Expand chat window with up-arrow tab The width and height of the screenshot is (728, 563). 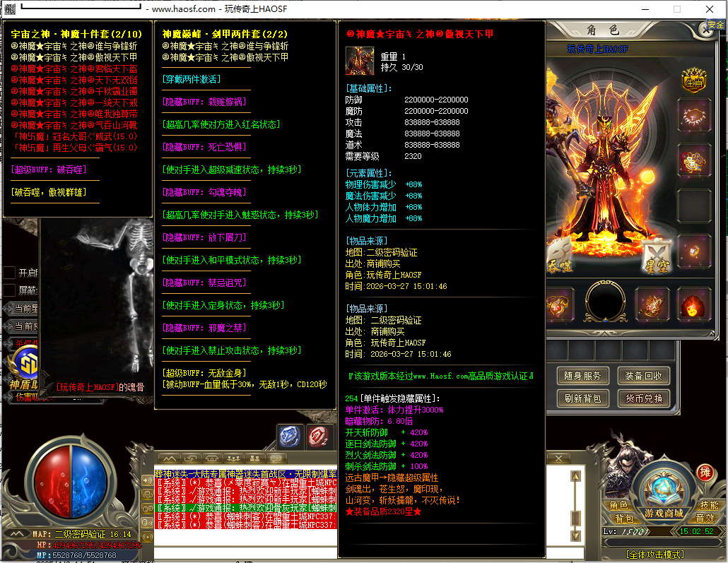coord(170,458)
